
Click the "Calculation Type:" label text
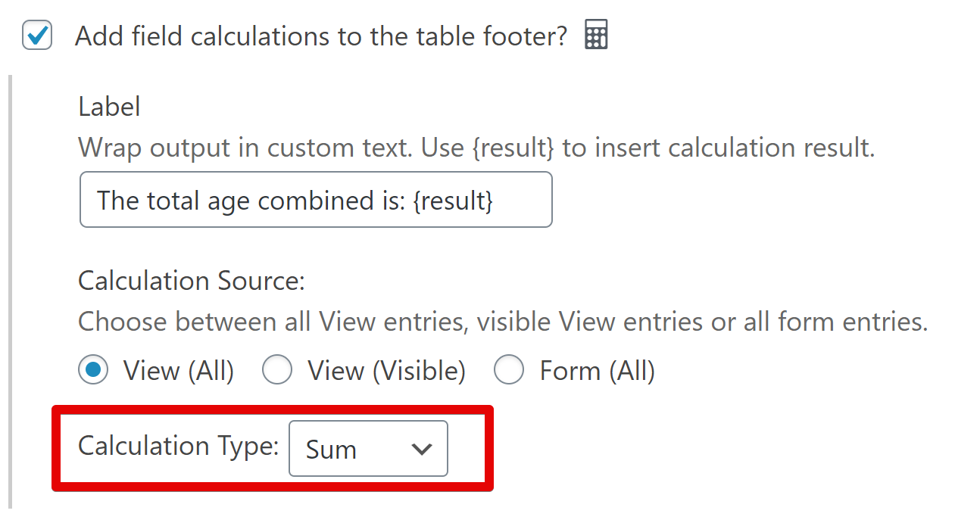(179, 446)
